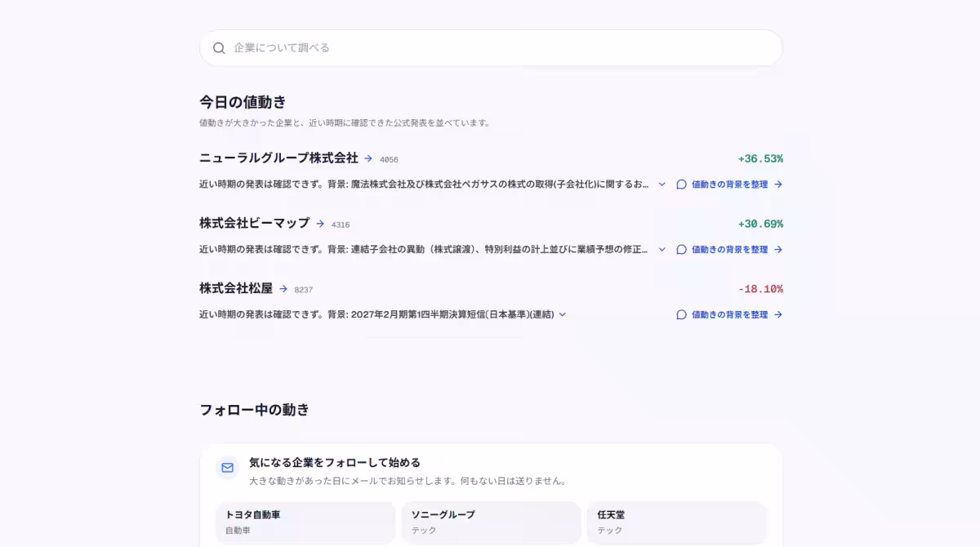Click the +30.69% price change

point(760,224)
